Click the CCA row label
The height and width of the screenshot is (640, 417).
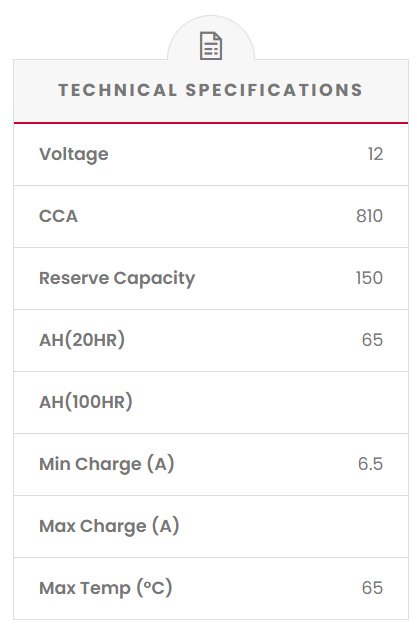tap(58, 216)
